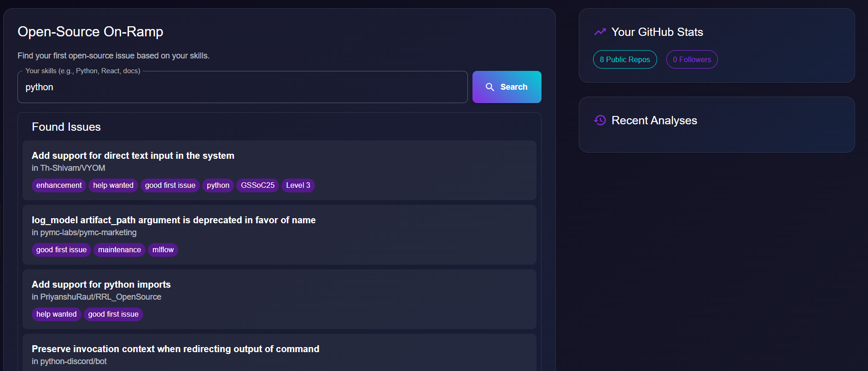Click the Recent Analyses heading
This screenshot has height=371, width=868.
[x=654, y=120]
